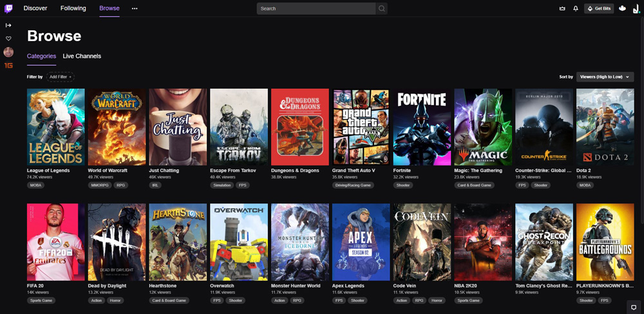Open the chat whispers icon at bottom right
The image size is (644, 314).
634,306
